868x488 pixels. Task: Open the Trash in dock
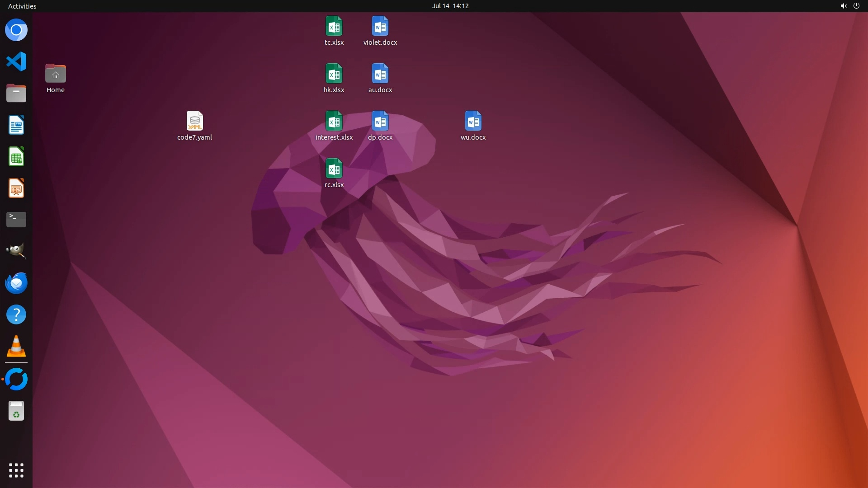coord(16,411)
